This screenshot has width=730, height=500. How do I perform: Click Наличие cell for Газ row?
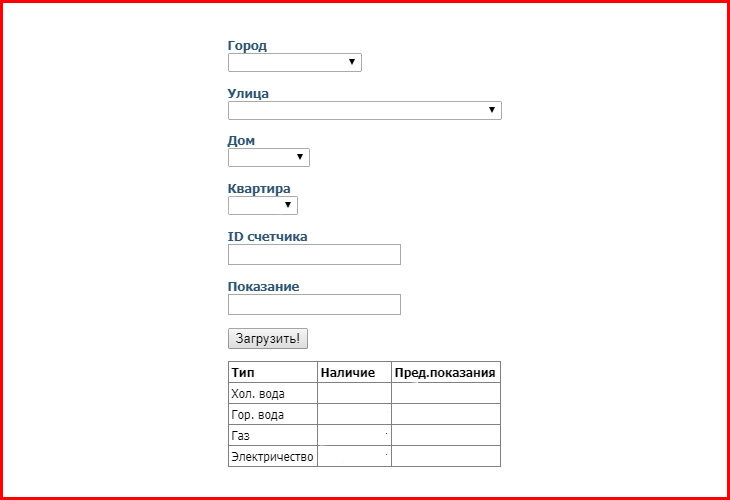[354, 435]
